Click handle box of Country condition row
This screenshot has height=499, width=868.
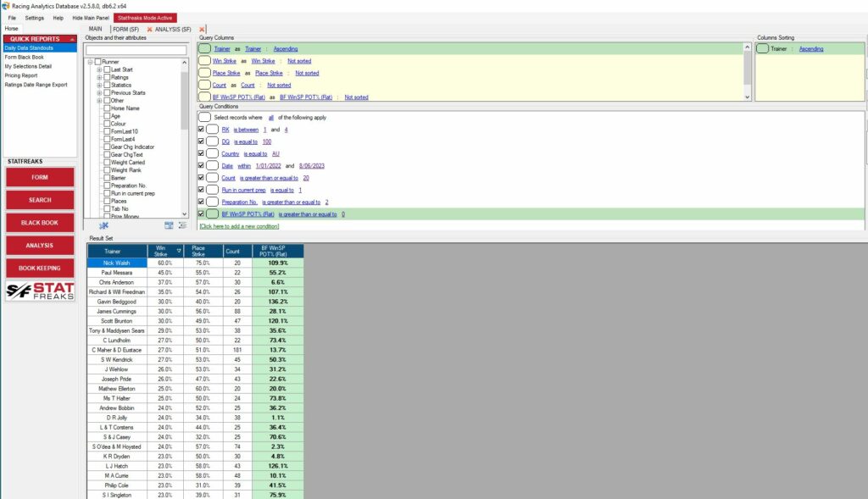(213, 154)
